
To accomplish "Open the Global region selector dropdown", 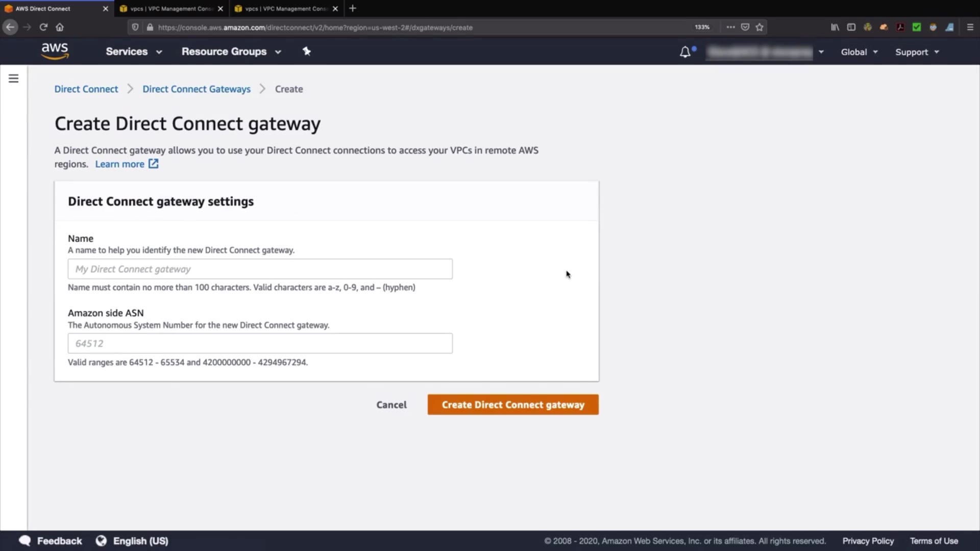I will (x=859, y=52).
